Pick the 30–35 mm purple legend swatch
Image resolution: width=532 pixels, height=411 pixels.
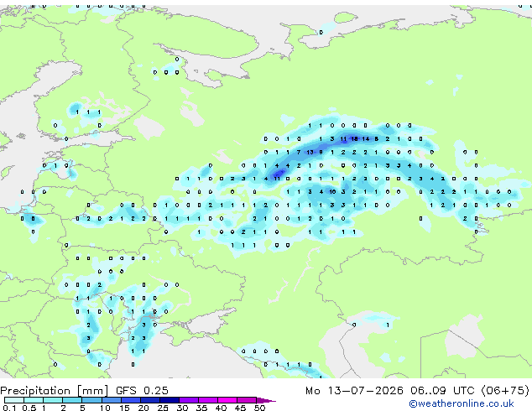[x=188, y=400]
